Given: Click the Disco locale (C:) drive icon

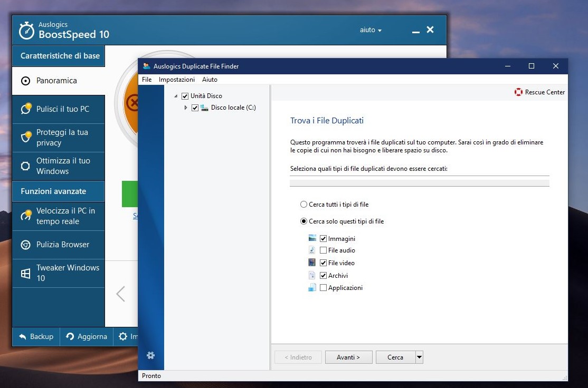Looking at the screenshot, I should 204,108.
